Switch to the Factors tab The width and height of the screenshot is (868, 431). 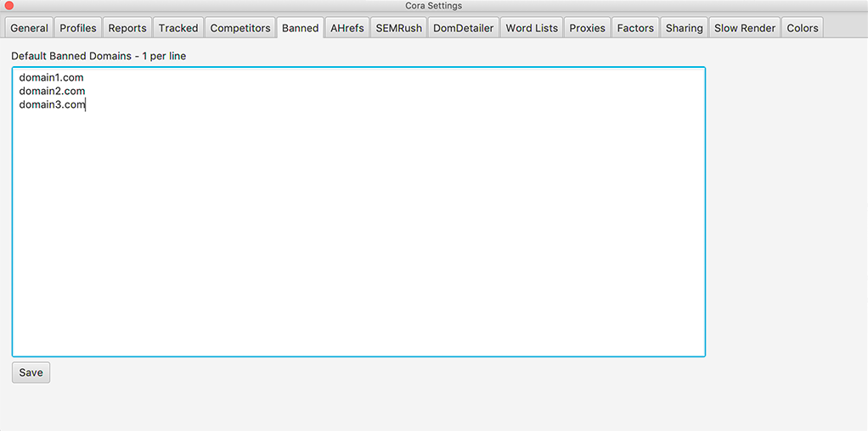(635, 28)
